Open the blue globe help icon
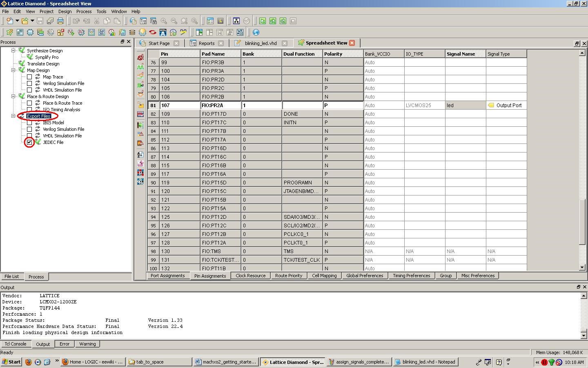 (x=256, y=32)
